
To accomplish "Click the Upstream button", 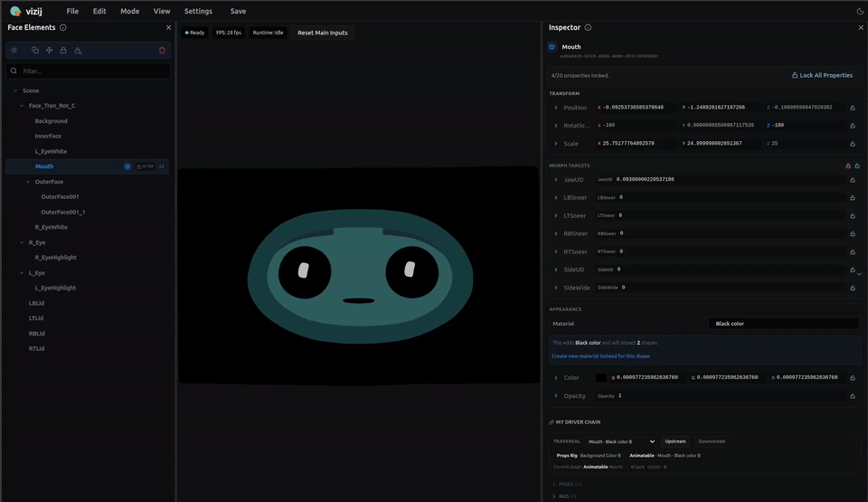I will tap(675, 441).
